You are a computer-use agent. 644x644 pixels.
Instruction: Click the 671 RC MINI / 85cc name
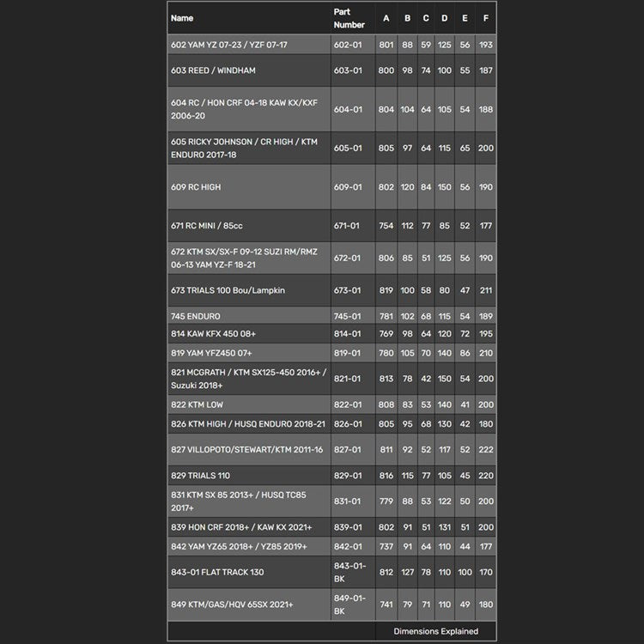209,226
